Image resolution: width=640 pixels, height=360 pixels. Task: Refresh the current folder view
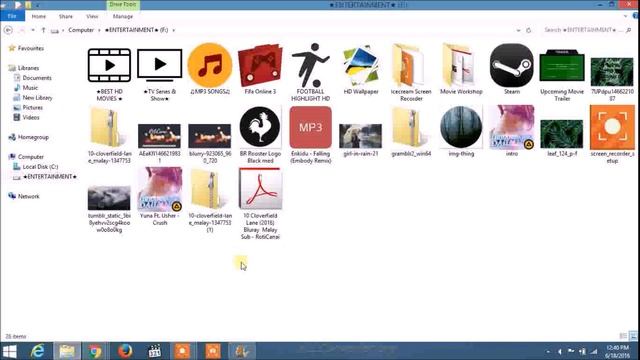point(529,30)
